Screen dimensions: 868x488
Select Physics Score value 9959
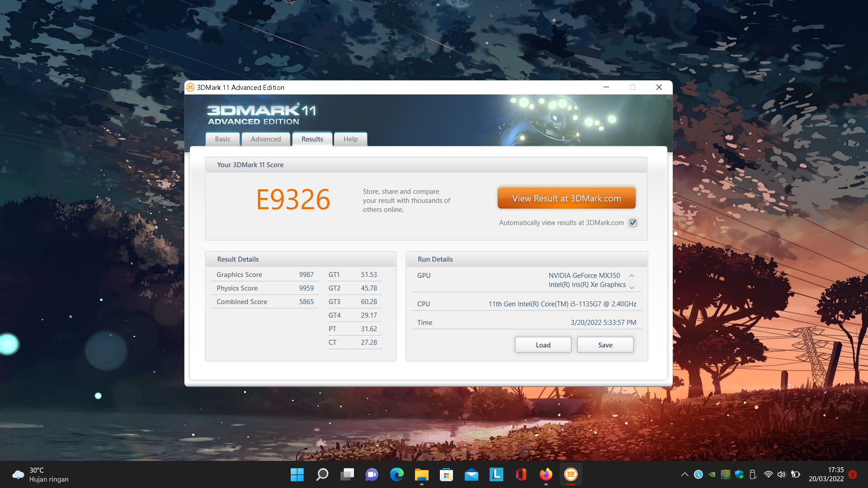click(306, 288)
